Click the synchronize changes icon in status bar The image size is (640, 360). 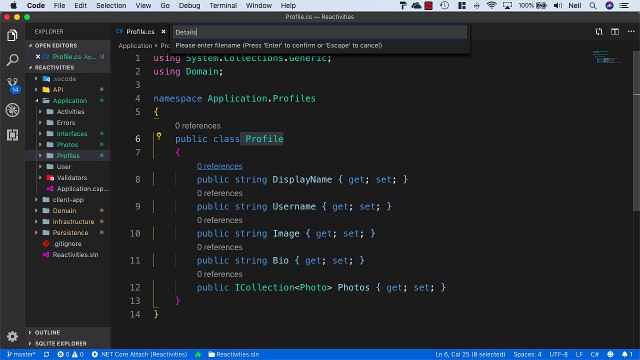click(x=47, y=354)
